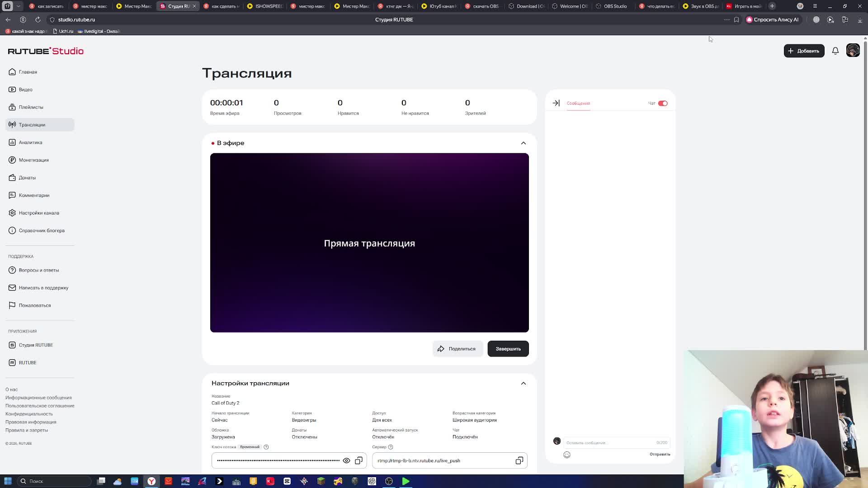The image size is (868, 488).
Task: Open the user profile avatar
Action: [853, 51]
